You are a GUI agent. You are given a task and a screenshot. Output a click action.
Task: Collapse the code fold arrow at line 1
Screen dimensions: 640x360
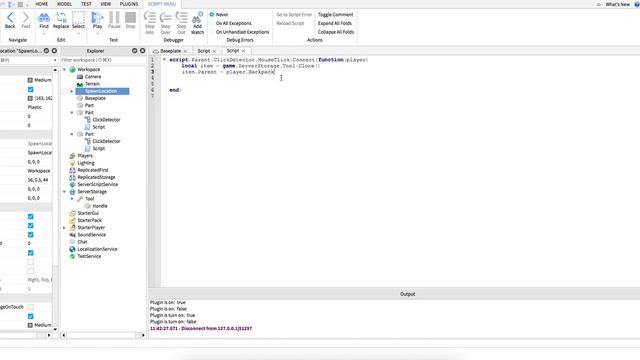pos(164,60)
